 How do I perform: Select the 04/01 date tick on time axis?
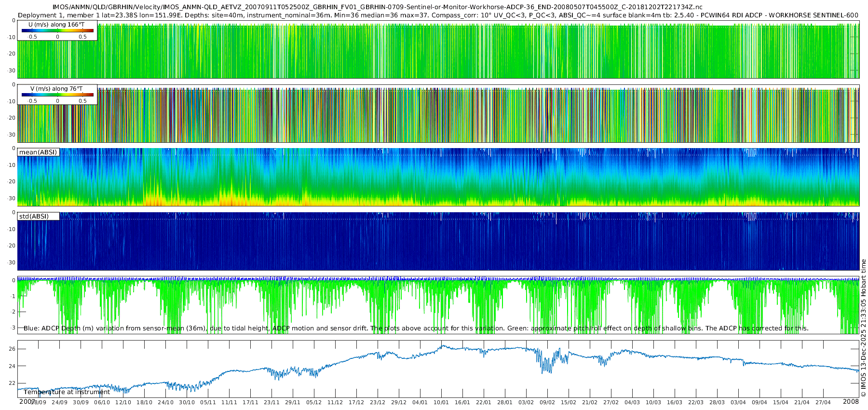point(420,402)
